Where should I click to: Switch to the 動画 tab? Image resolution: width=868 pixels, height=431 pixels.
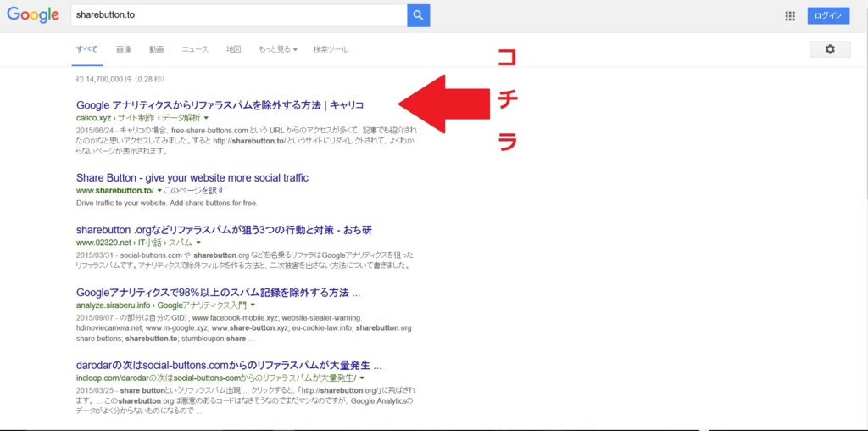[156, 49]
